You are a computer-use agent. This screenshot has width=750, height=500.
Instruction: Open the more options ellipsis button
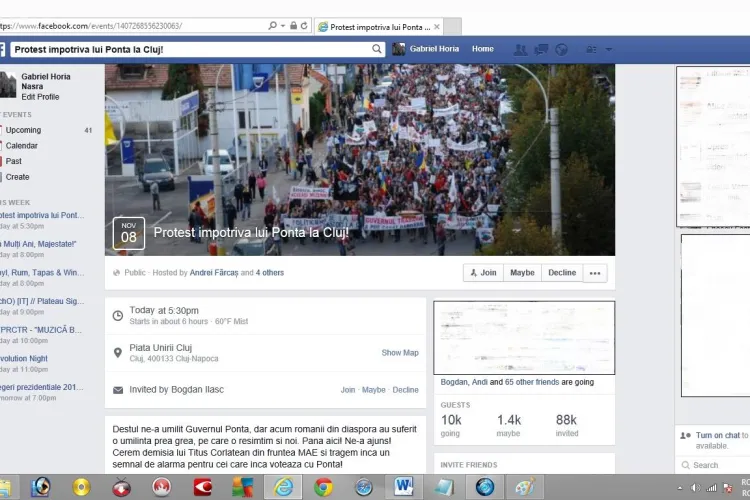click(x=595, y=273)
